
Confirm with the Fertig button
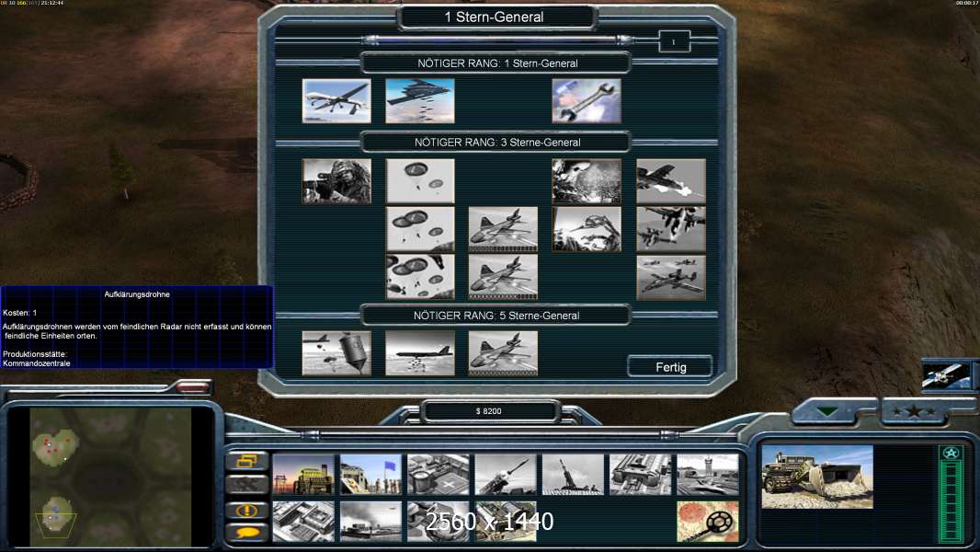coord(670,367)
